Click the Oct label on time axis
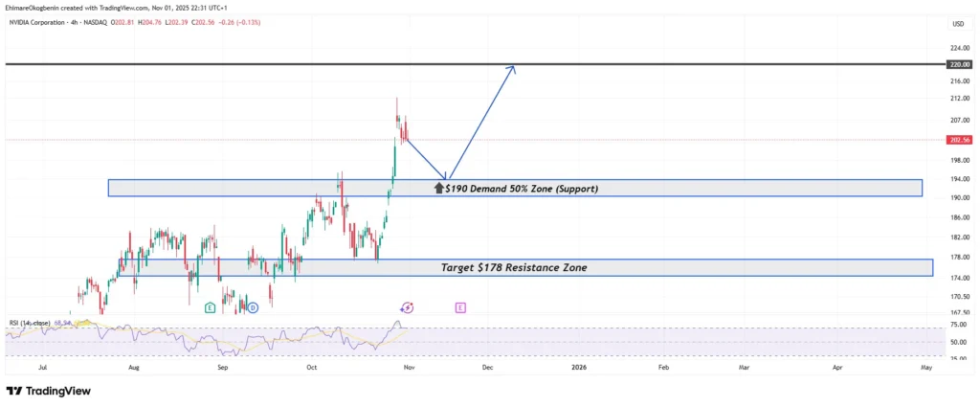The height and width of the screenshot is (407, 980). 311,369
